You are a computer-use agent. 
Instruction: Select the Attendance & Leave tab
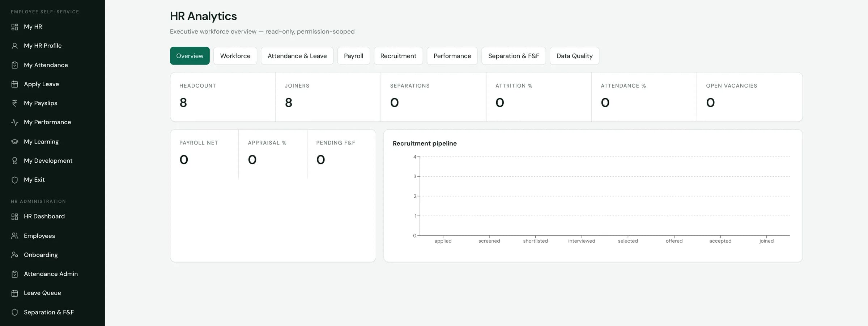point(297,56)
